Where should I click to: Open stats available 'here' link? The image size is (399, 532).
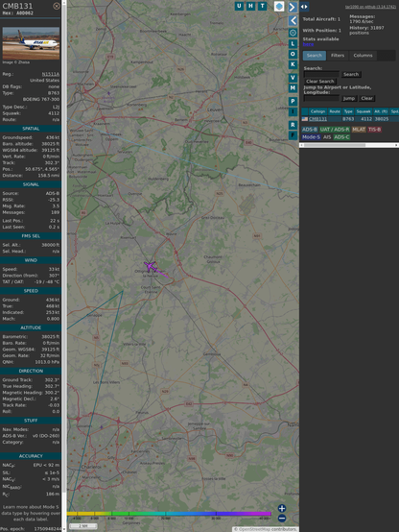[308, 44]
